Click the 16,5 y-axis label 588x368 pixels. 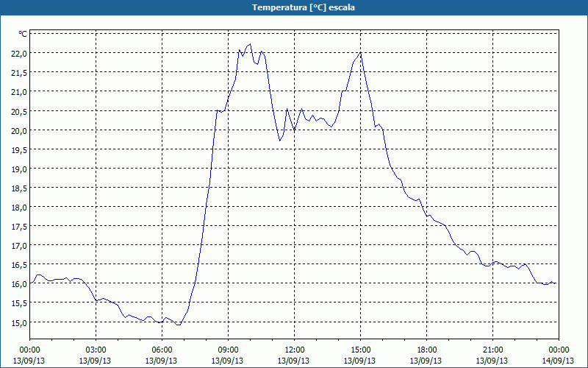pos(19,265)
